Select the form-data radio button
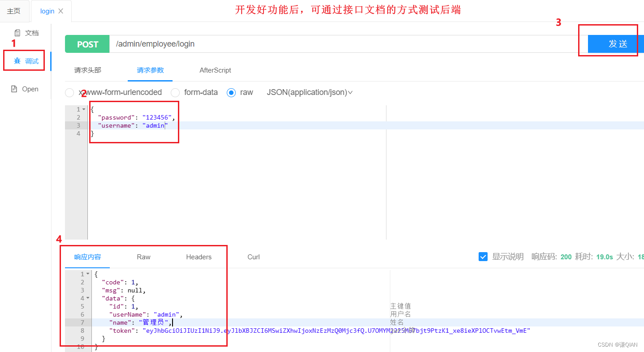 click(176, 93)
